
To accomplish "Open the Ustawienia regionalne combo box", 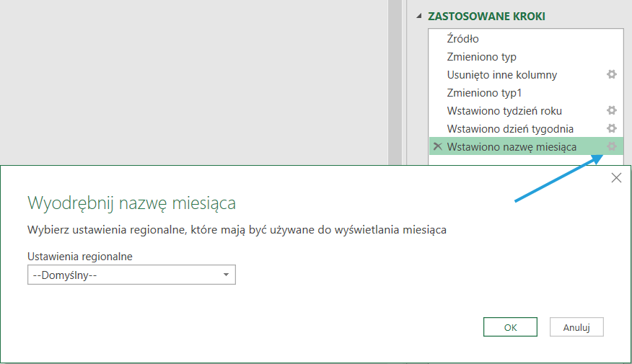I will (x=131, y=275).
